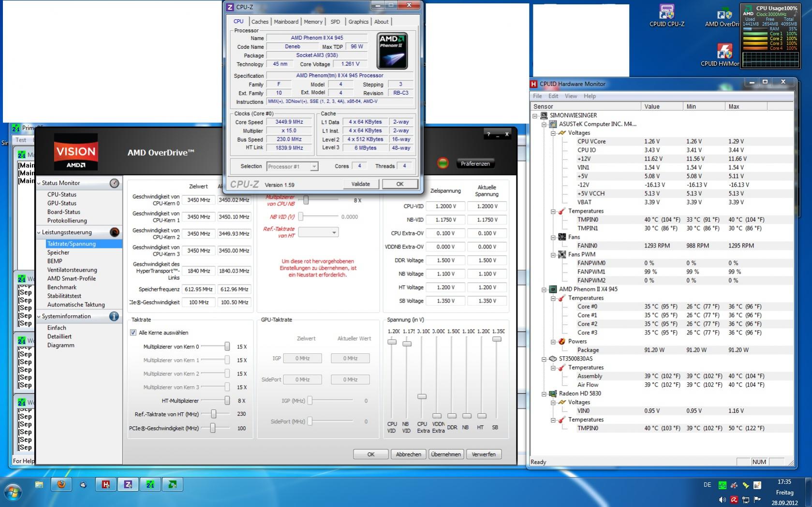Open the Edit menu in Hardware Monitor
Screen dimensions: 812x507
click(553, 96)
